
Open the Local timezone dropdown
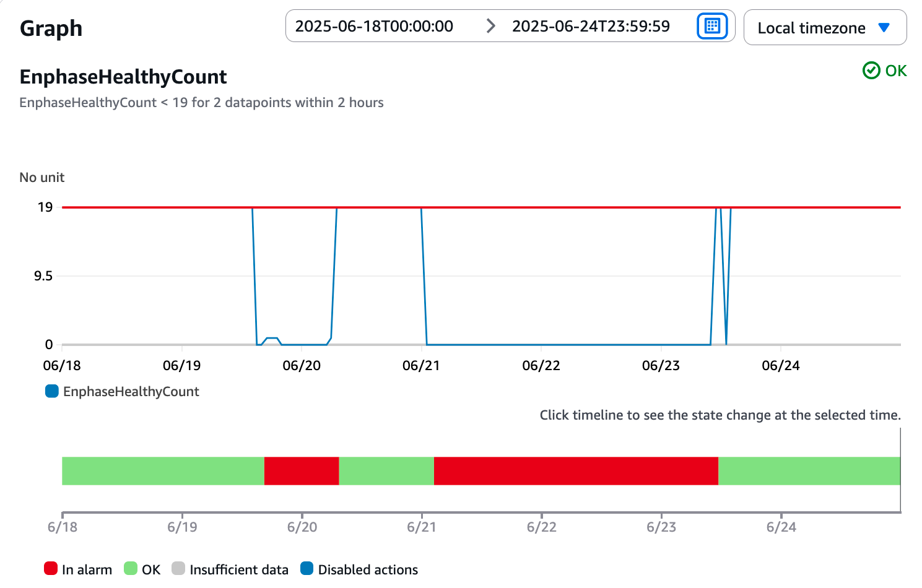pos(825,28)
